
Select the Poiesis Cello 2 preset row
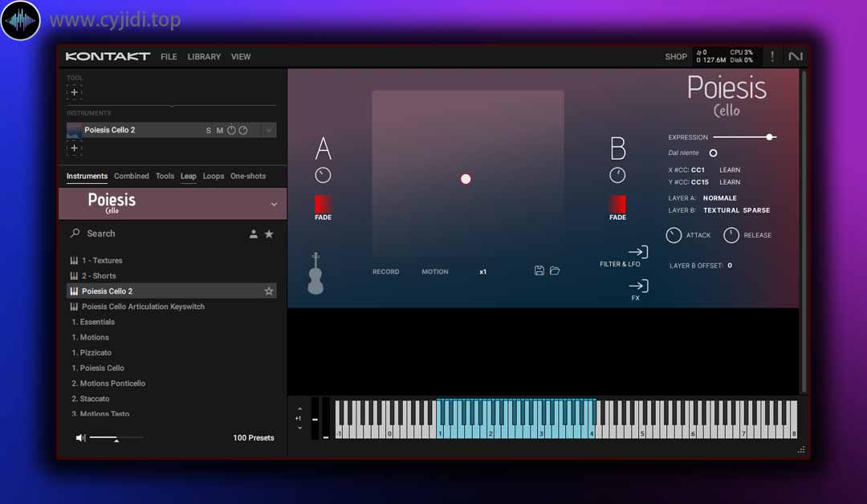[172, 291]
